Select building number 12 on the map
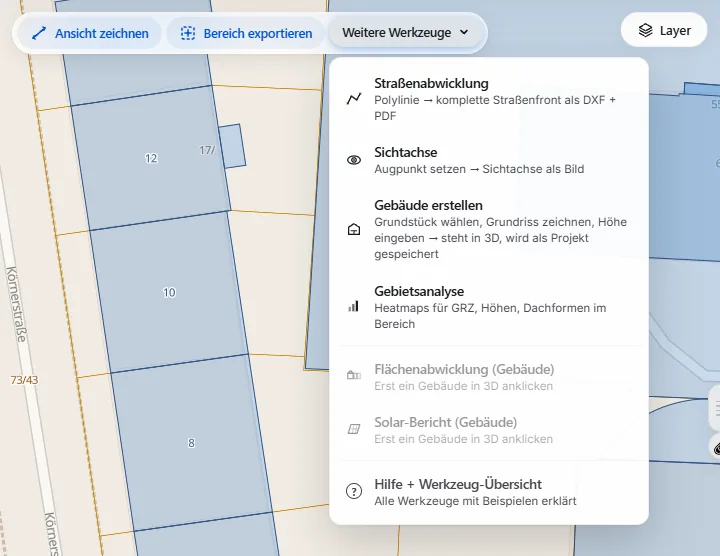The image size is (720, 556). pos(151,158)
